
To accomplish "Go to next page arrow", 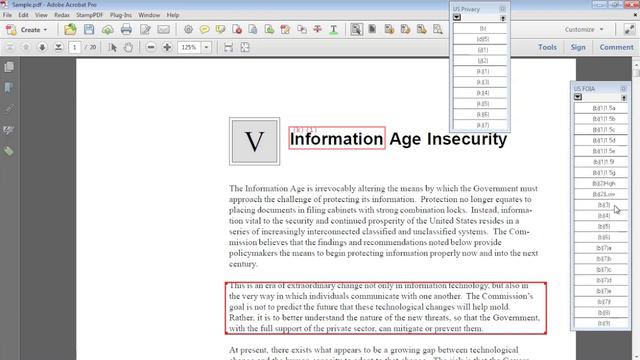I will 42,47.
